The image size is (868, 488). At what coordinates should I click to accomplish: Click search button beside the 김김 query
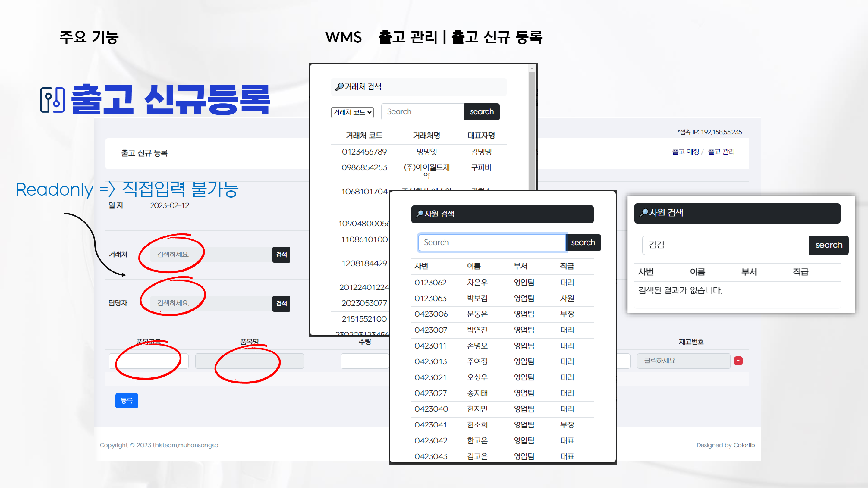pyautogui.click(x=829, y=245)
